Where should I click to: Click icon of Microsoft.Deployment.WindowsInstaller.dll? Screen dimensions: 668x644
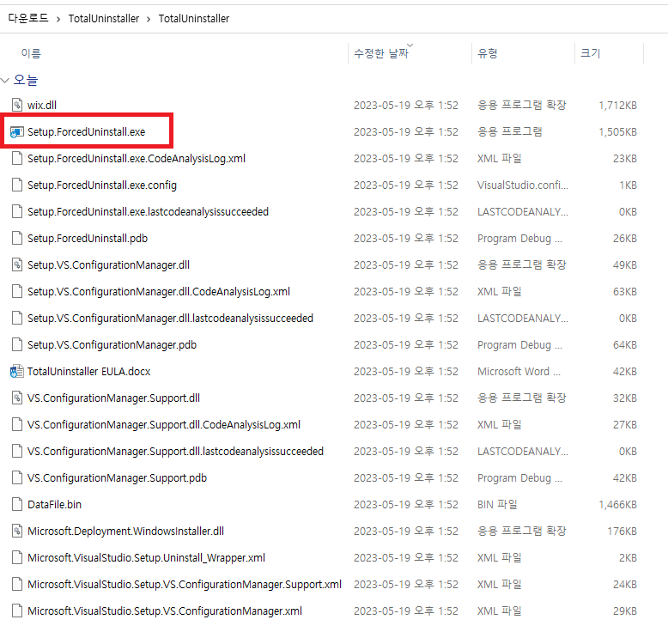tap(17, 531)
